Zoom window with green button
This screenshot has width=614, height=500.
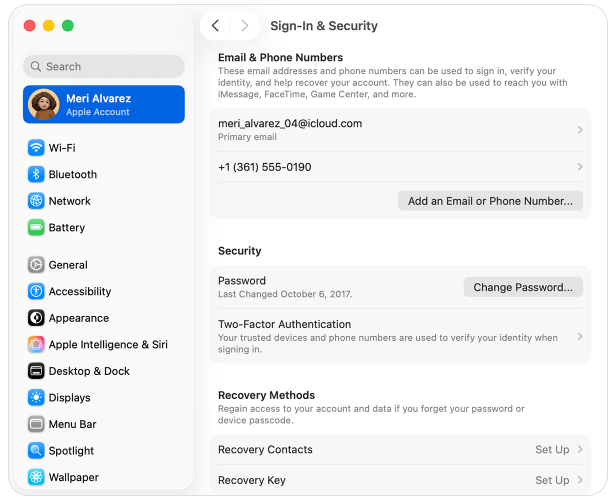68,25
